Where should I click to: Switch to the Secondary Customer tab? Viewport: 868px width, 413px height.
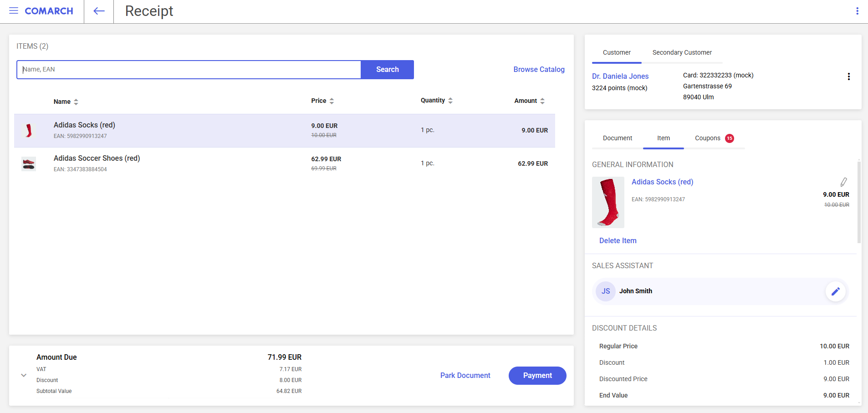coord(682,52)
